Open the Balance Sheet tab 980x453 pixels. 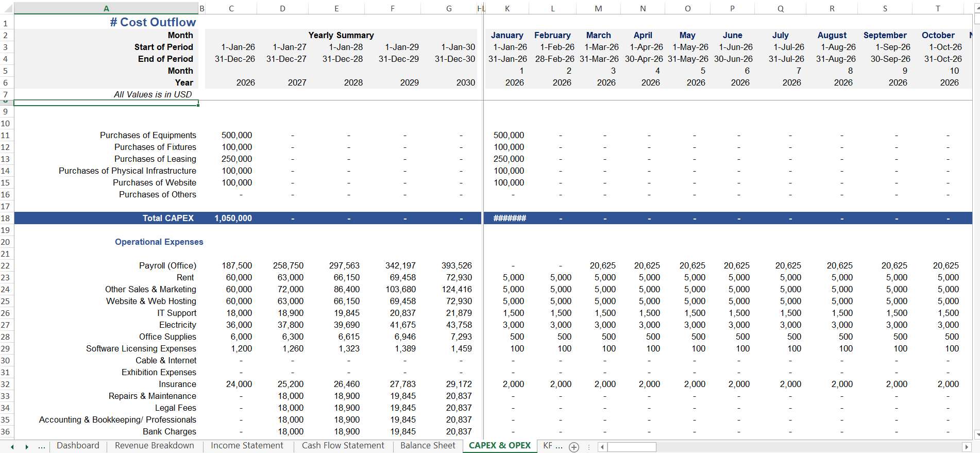[428, 446]
